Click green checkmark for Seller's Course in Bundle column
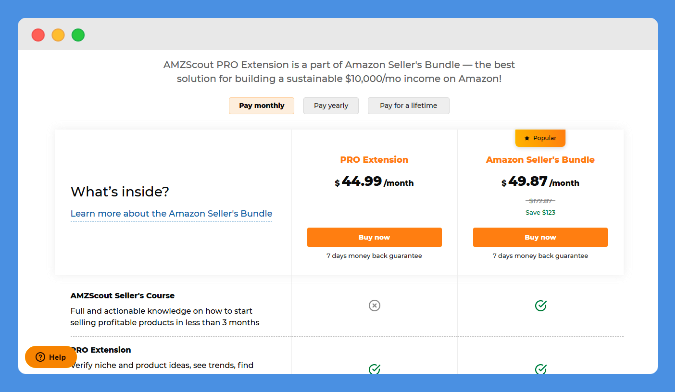 click(x=541, y=306)
